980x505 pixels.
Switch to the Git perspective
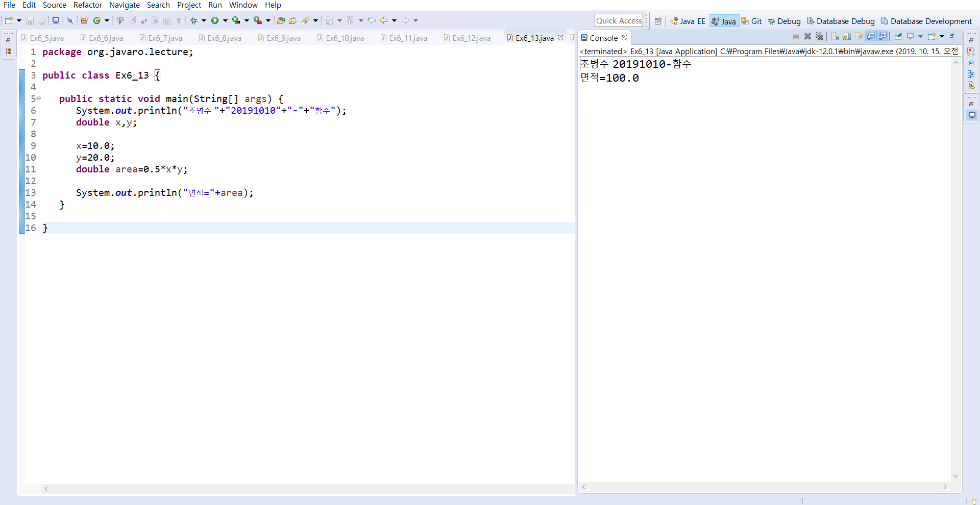(x=751, y=21)
